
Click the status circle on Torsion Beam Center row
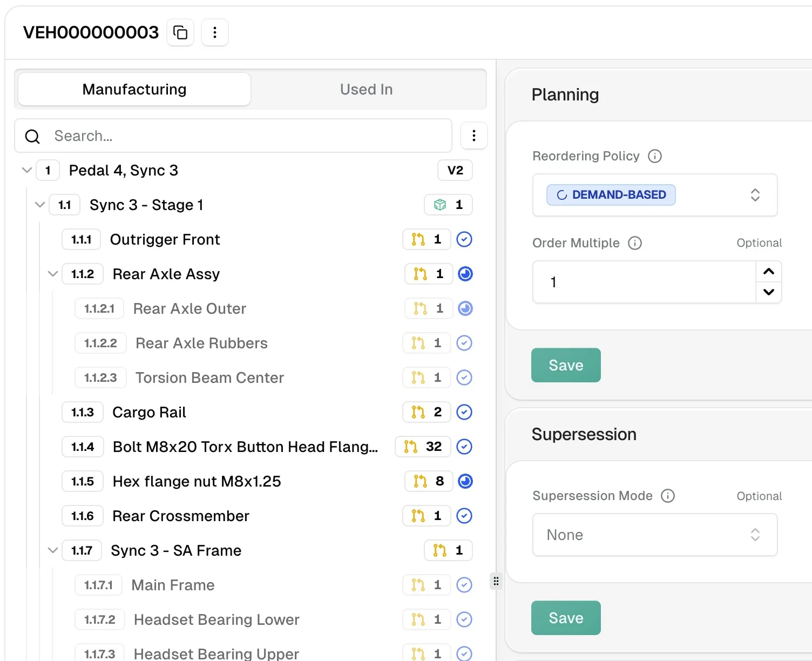tap(464, 377)
